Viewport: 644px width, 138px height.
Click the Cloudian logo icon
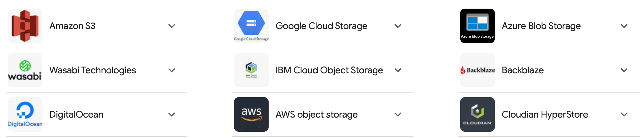tap(477, 114)
